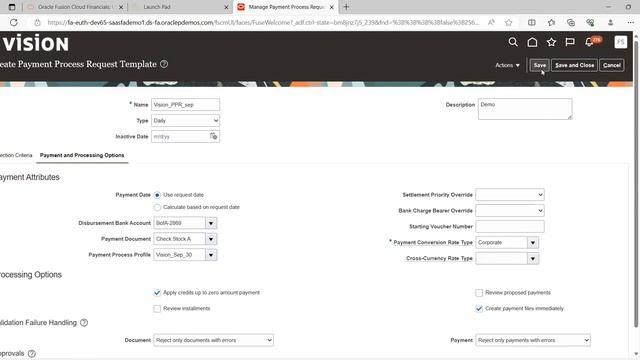The image size is (640, 360).
Task: Refresh the browser page
Action: coord(14,22)
